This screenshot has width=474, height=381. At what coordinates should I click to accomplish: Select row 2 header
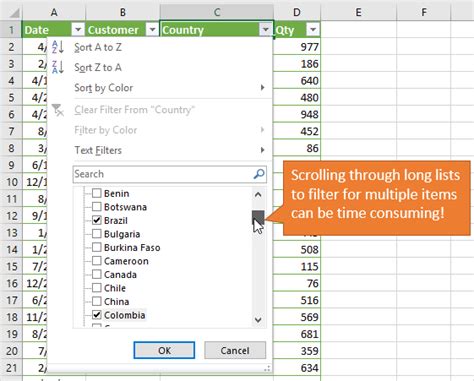coord(11,47)
